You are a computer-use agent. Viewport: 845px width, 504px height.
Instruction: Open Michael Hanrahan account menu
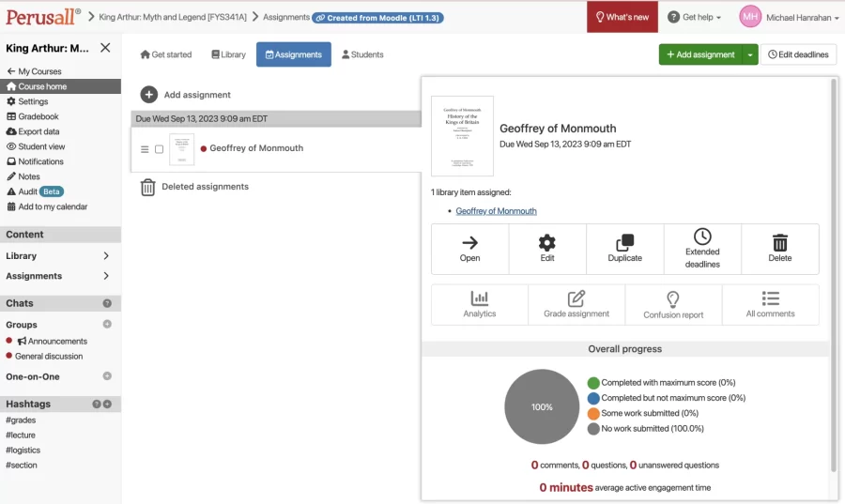click(x=803, y=18)
